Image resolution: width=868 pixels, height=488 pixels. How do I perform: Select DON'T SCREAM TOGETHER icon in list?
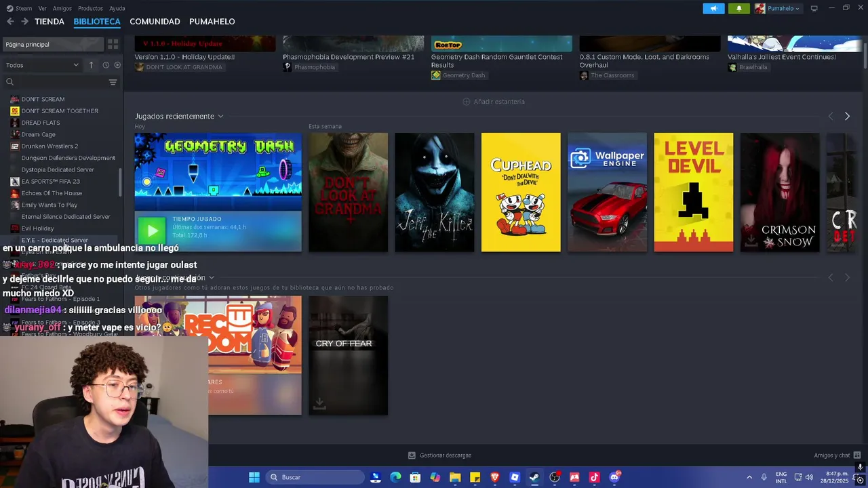pyautogui.click(x=15, y=110)
